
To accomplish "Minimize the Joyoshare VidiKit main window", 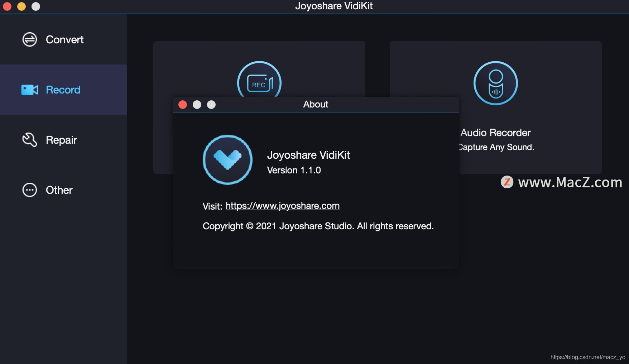I will 21,6.
